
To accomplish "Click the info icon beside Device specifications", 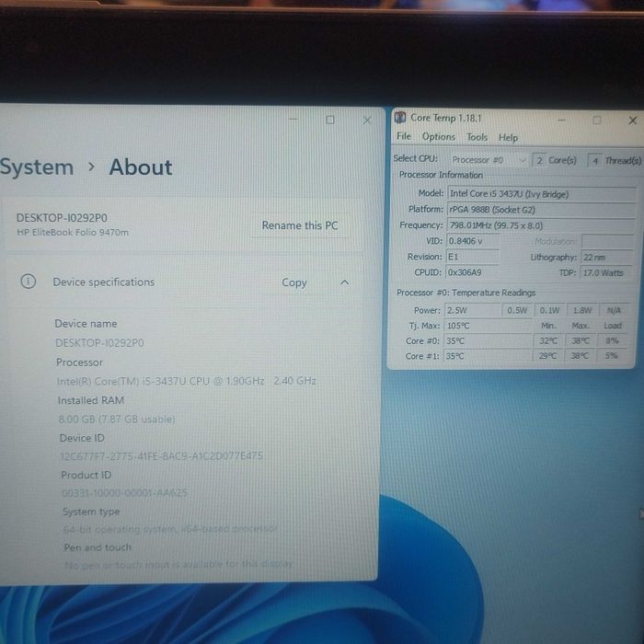I will [29, 282].
